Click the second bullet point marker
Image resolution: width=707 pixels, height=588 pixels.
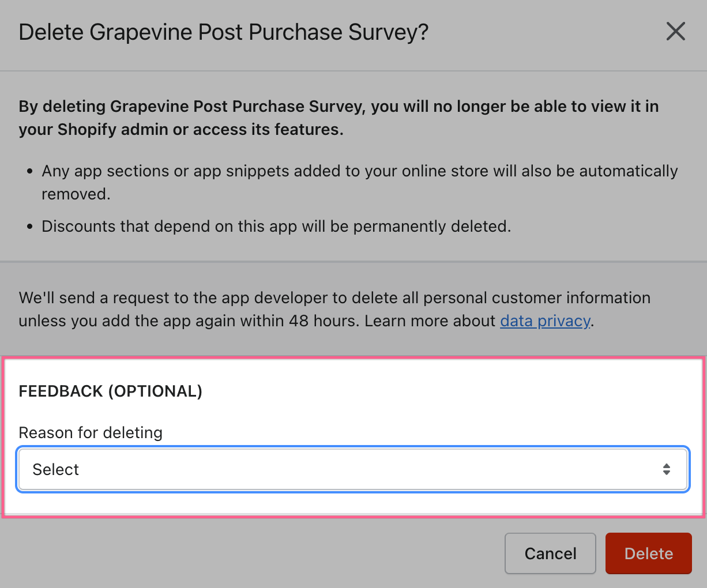30,227
